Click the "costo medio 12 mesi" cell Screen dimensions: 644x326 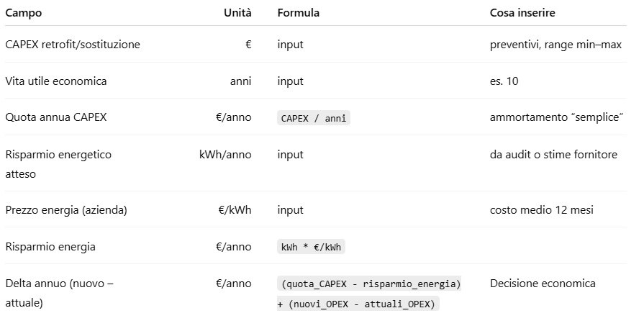pos(541,210)
